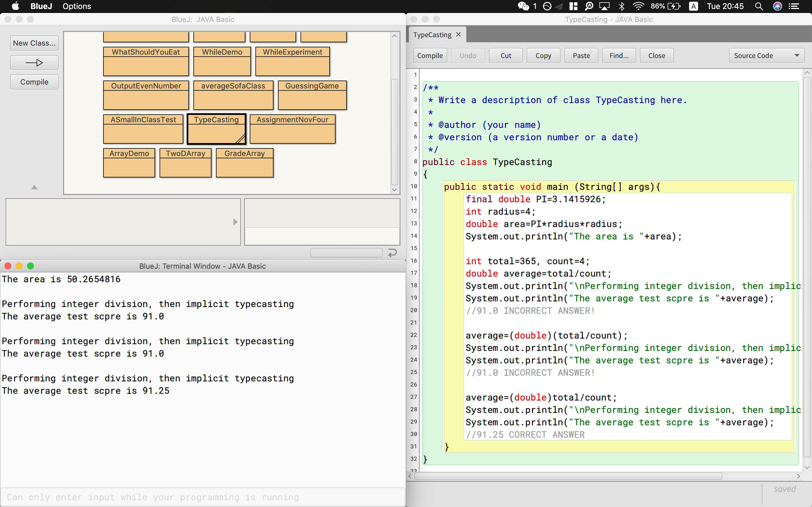Image resolution: width=812 pixels, height=507 pixels.
Task: Close the TypeCasting tab with X
Action: click(x=458, y=35)
